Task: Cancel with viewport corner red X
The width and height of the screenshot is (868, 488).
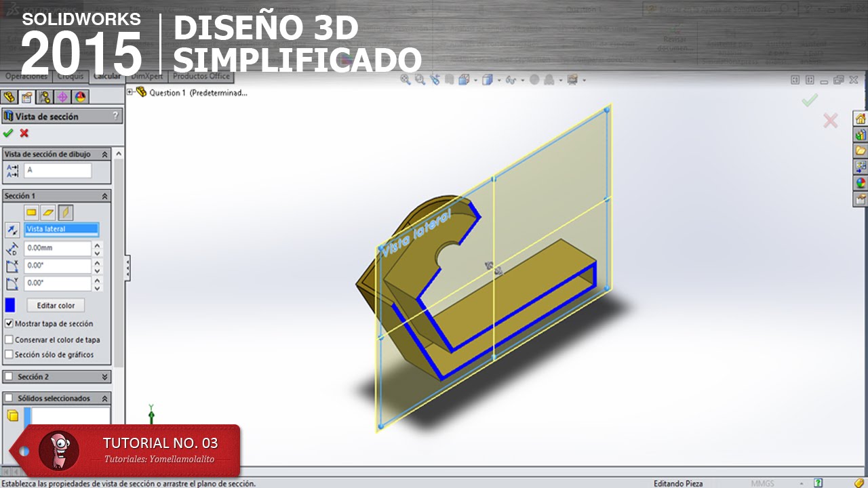Action: [830, 121]
